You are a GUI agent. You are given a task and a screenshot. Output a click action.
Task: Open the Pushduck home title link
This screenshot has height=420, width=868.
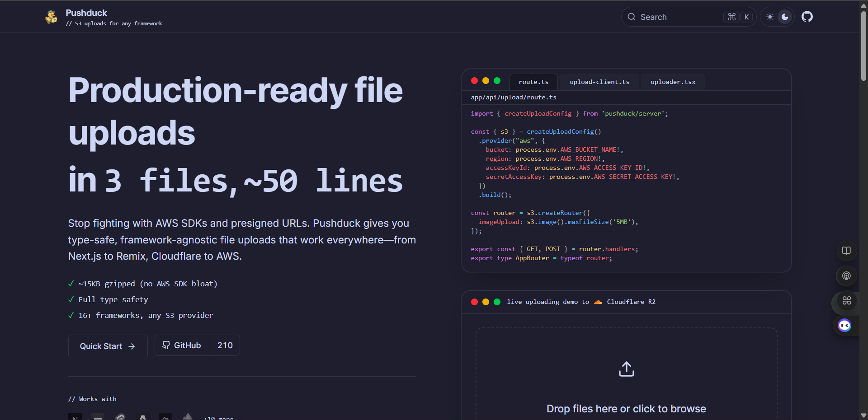[86, 13]
